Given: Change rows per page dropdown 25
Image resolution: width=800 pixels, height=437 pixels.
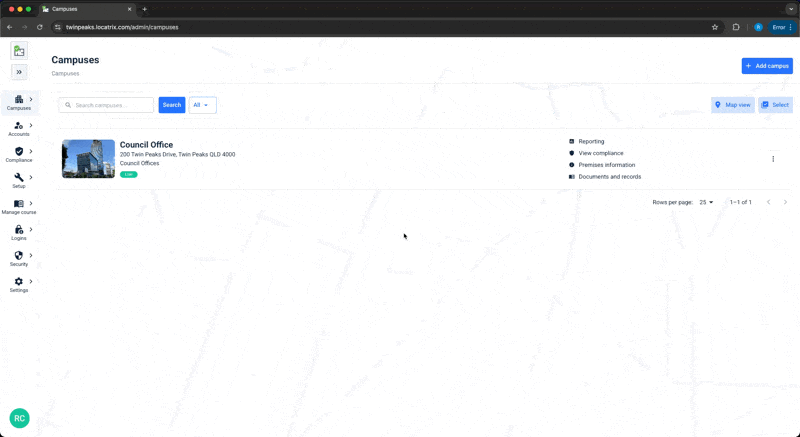Looking at the screenshot, I should (706, 202).
